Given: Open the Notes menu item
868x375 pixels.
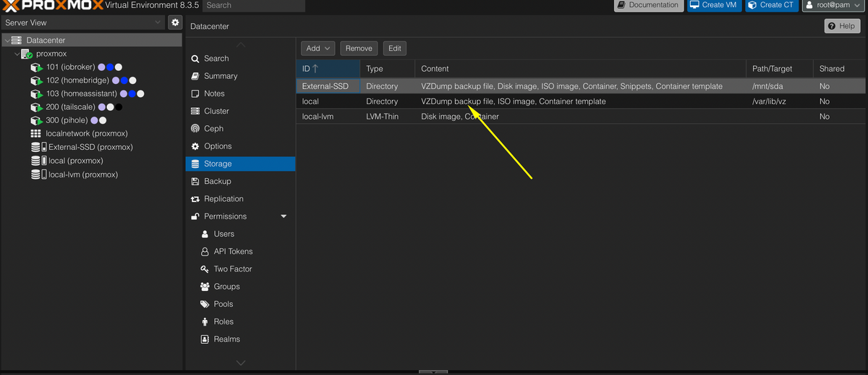Looking at the screenshot, I should pyautogui.click(x=240, y=93).
